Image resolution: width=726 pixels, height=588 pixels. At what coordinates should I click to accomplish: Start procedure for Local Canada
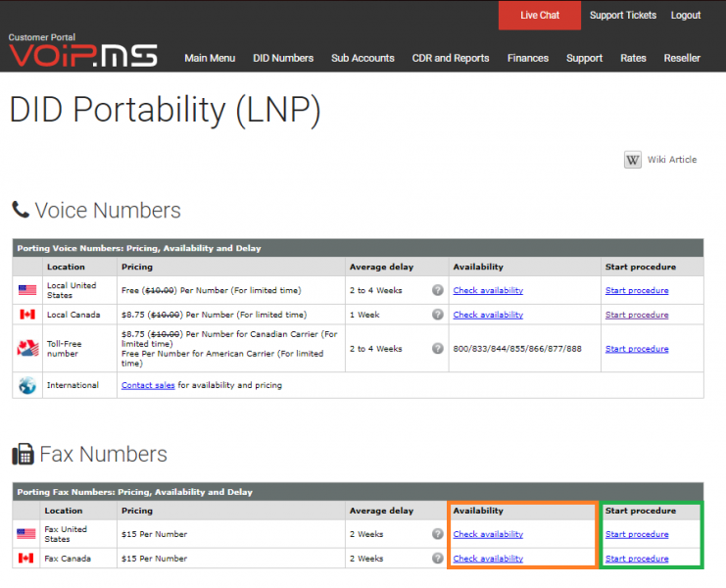(637, 315)
